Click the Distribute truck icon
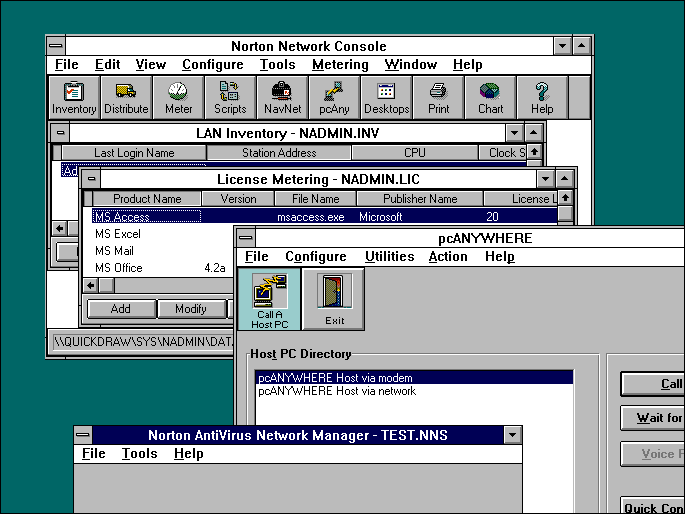 pyautogui.click(x=126, y=97)
